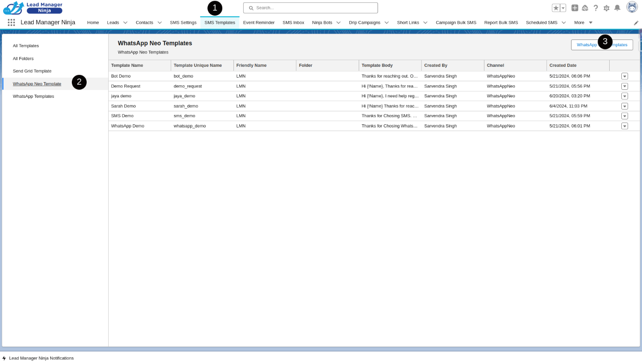Go to the Home tab

pos(93,22)
